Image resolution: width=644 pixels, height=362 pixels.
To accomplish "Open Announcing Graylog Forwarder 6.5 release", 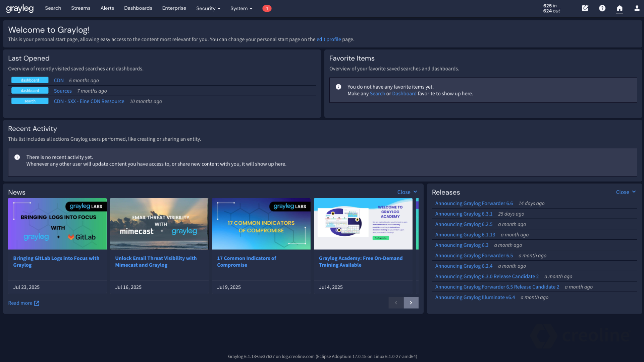I will tap(474, 255).
